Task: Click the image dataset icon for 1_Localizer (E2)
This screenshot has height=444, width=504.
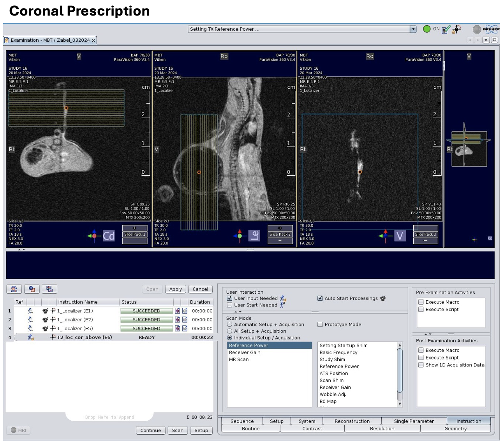Action: point(185,320)
